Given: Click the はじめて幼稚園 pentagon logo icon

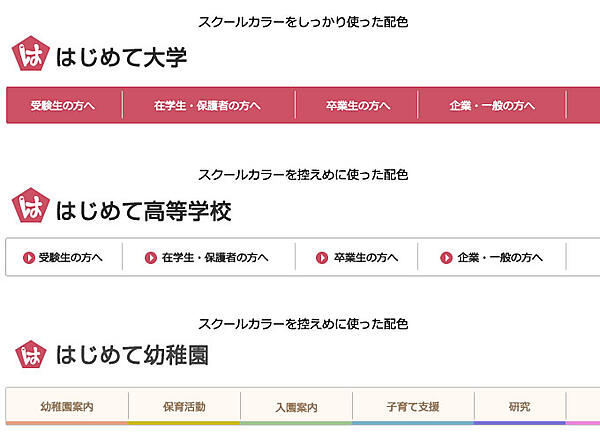Looking at the screenshot, I should (30, 353).
